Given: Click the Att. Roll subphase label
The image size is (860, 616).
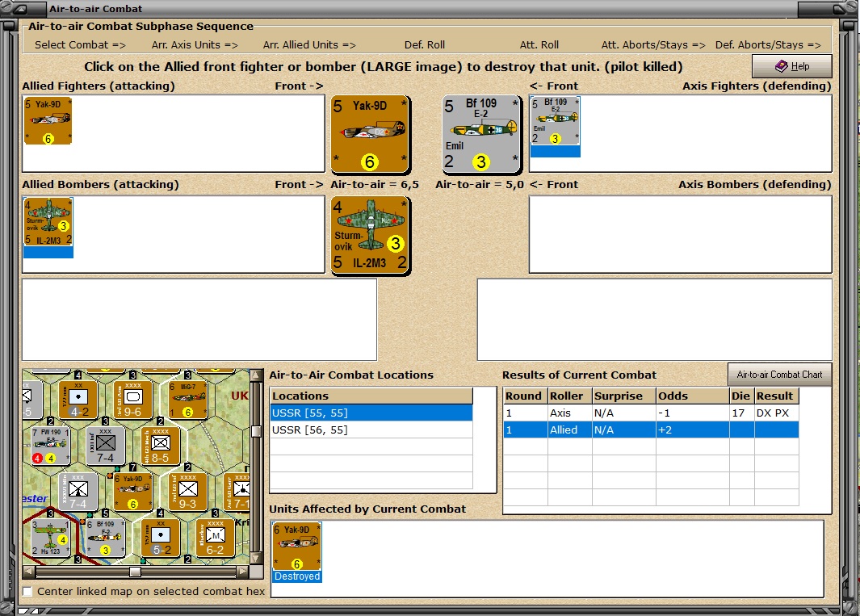Looking at the screenshot, I should (x=539, y=45).
